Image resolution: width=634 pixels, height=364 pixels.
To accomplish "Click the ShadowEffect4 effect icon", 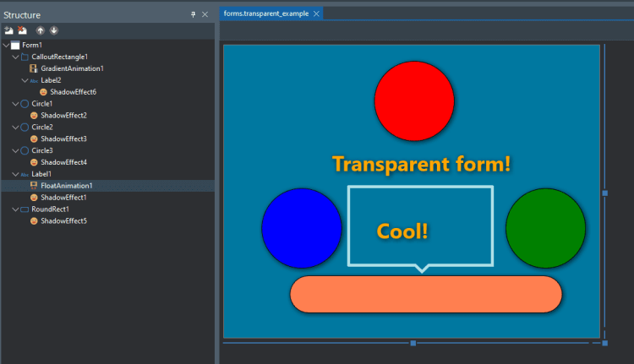I will tap(34, 162).
